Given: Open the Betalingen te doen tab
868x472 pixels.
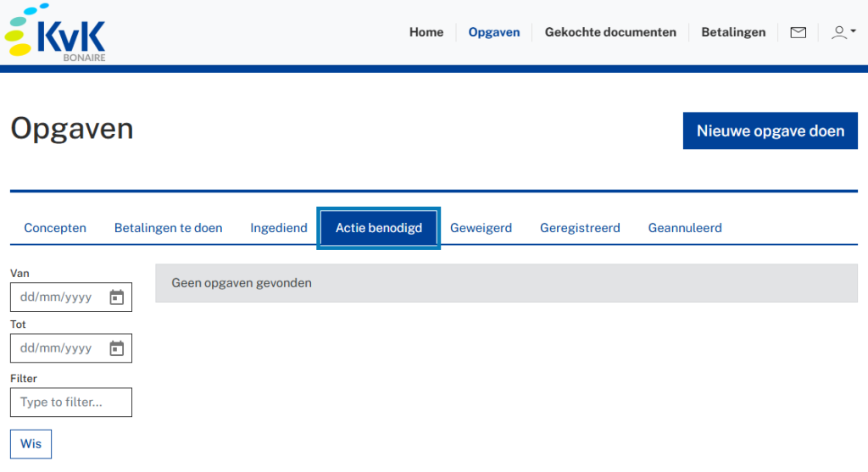Looking at the screenshot, I should 169,228.
